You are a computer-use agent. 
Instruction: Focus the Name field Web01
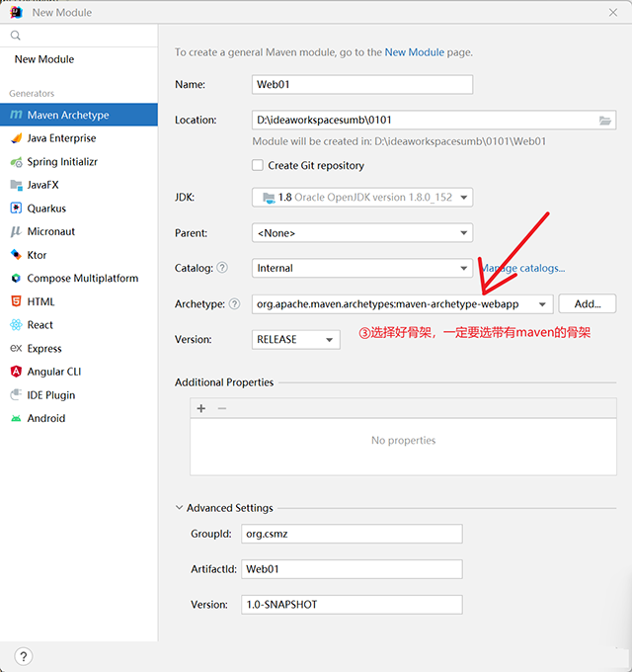[x=362, y=84]
